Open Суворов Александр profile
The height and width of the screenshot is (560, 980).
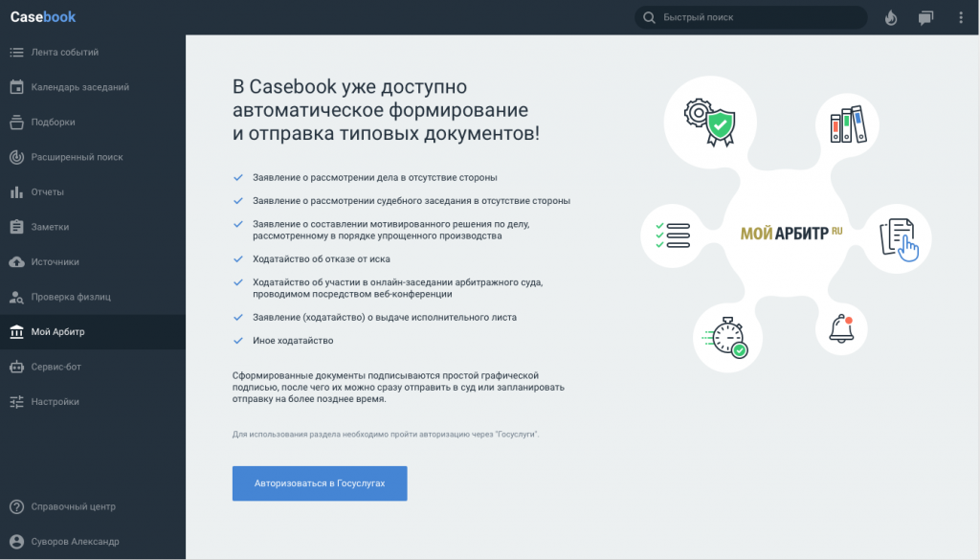point(93,542)
